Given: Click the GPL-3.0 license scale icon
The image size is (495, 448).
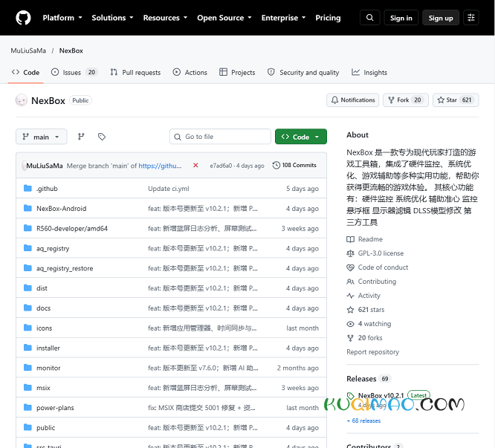Looking at the screenshot, I should (x=350, y=253).
